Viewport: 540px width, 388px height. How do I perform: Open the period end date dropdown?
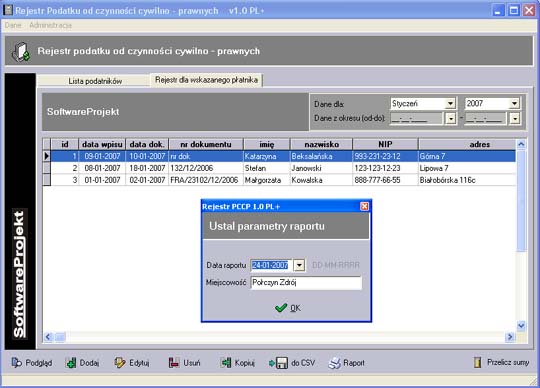pyautogui.click(x=515, y=119)
